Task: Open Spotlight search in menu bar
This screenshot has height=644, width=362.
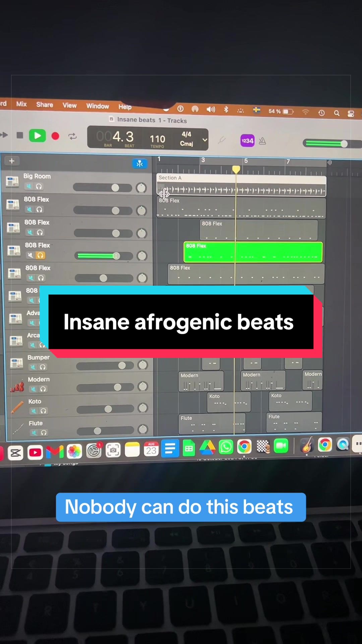Action: click(x=337, y=113)
